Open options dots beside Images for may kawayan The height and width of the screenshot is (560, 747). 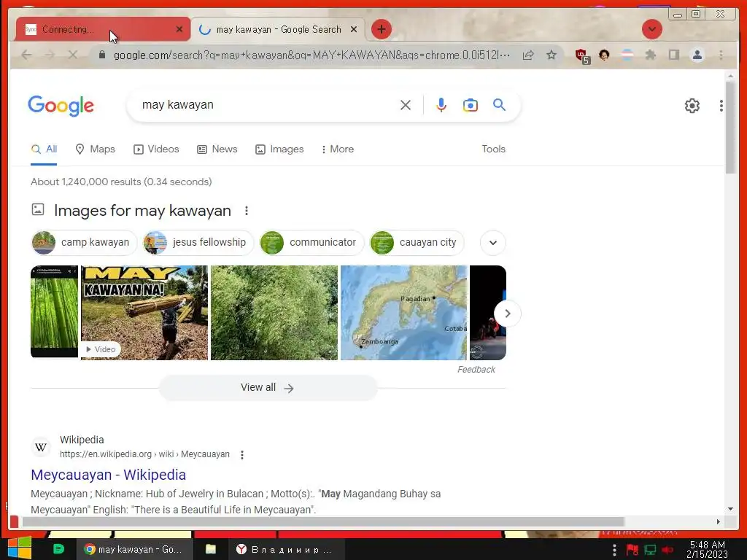coord(247,211)
